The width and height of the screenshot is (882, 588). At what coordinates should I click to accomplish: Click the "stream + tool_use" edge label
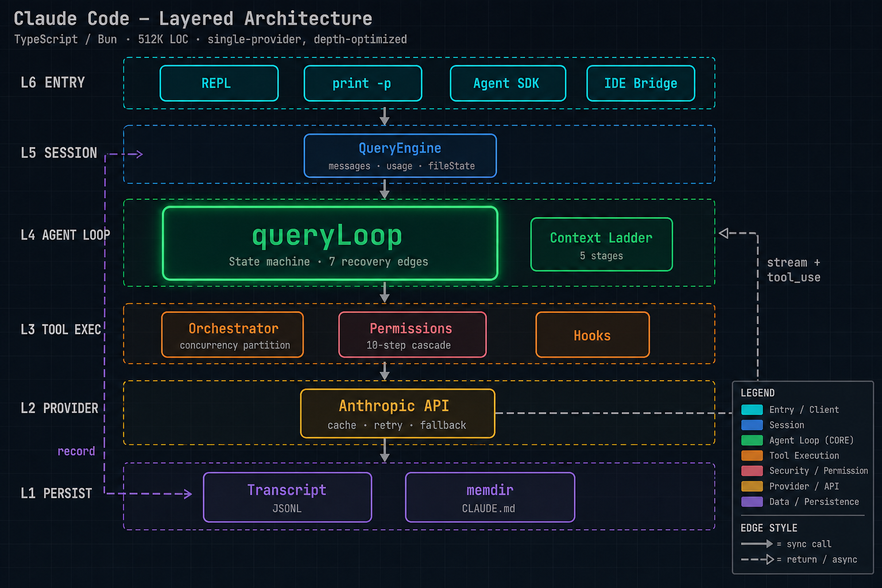tap(794, 270)
